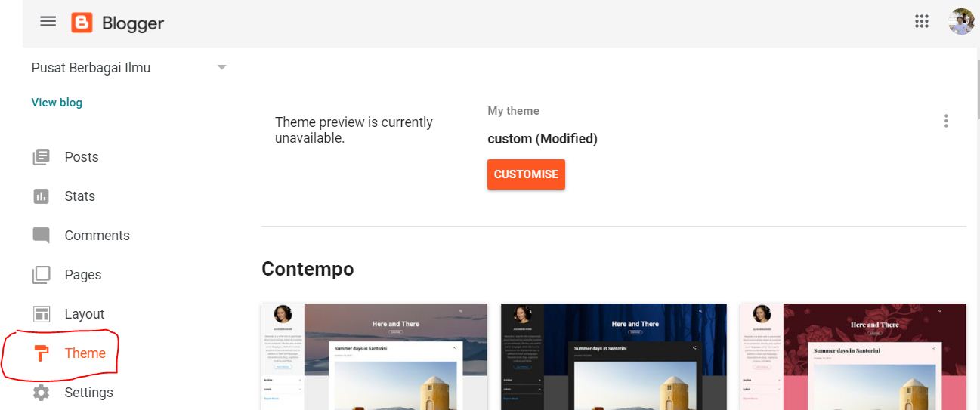The image size is (980, 410).
Task: Select the pink floral Contempo theme thumbnail
Action: 853,356
